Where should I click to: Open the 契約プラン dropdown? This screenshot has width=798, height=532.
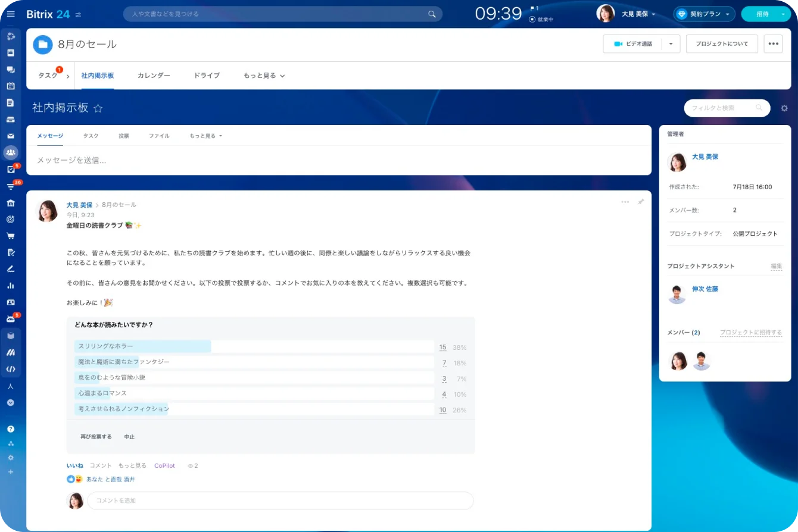[x=705, y=14]
